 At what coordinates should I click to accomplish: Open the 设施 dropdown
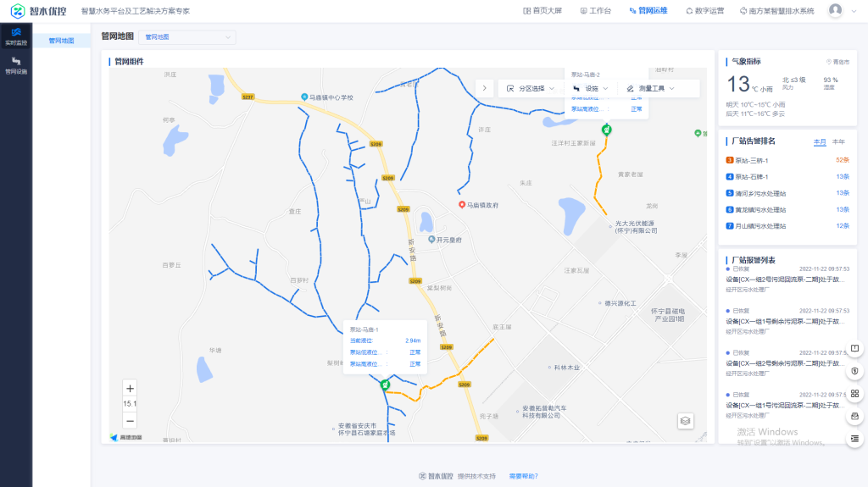591,89
